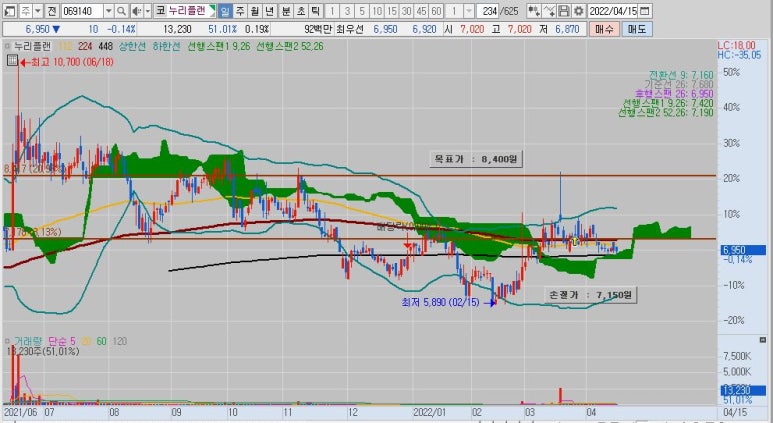This screenshot has width=773, height=423.
Task: Click the 거래량 volume legend label
Action: click(28, 341)
